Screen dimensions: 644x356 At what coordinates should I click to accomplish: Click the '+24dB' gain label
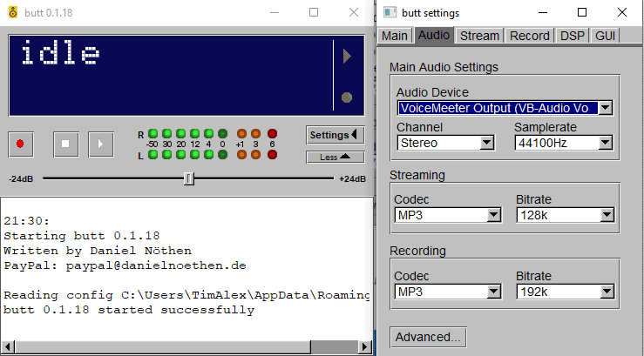pos(352,178)
